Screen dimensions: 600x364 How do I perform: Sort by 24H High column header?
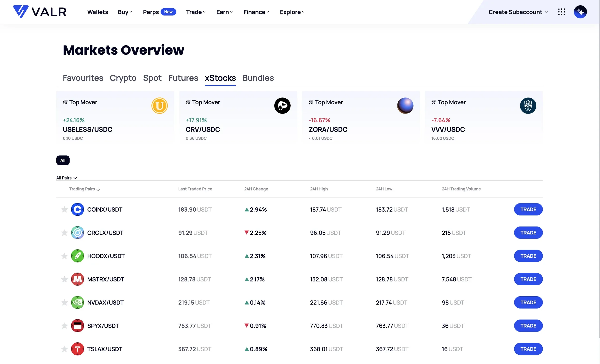tap(319, 189)
